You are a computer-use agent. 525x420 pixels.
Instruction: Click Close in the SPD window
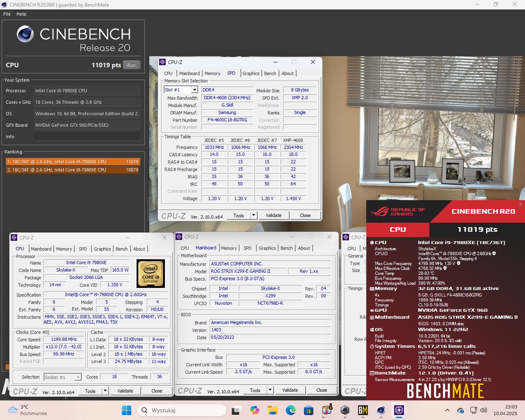point(305,215)
